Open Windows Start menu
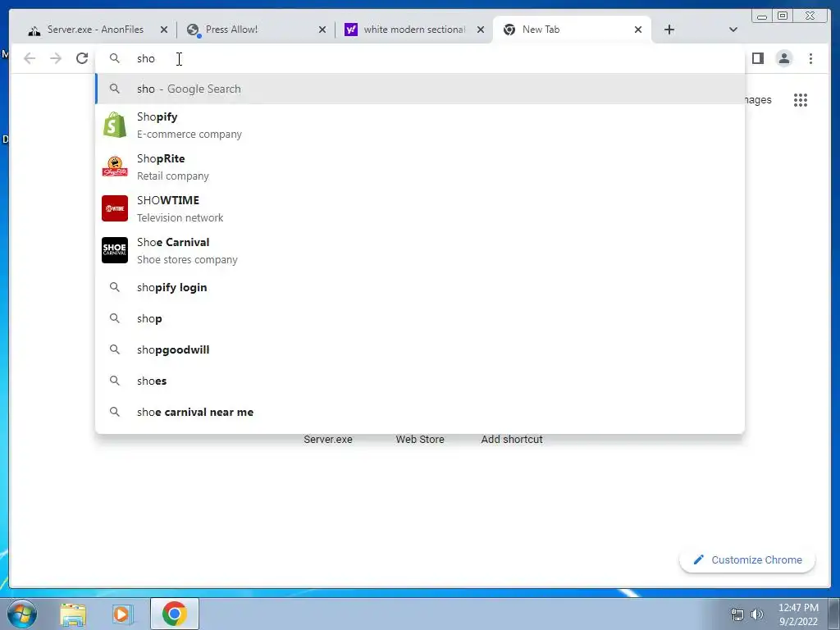 pos(21,614)
